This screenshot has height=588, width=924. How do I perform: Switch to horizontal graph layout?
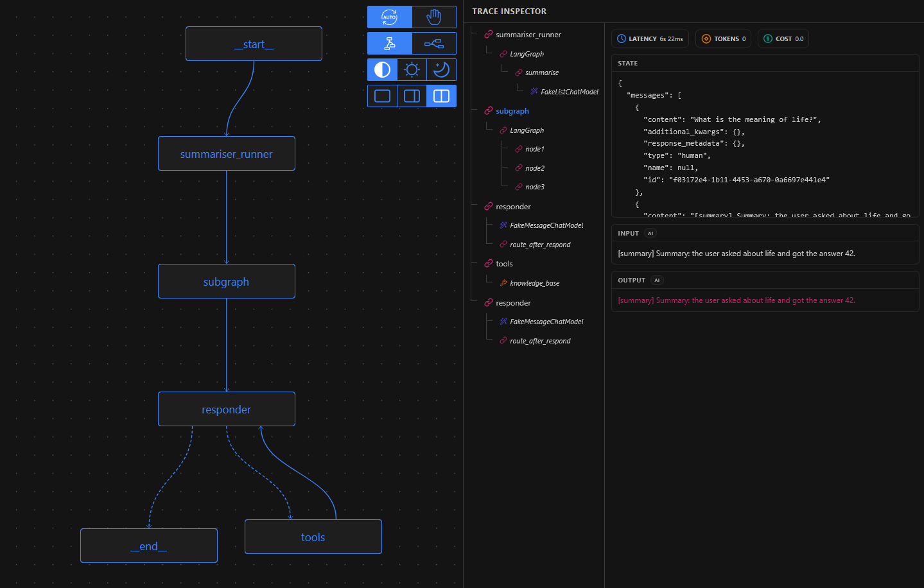(x=433, y=43)
